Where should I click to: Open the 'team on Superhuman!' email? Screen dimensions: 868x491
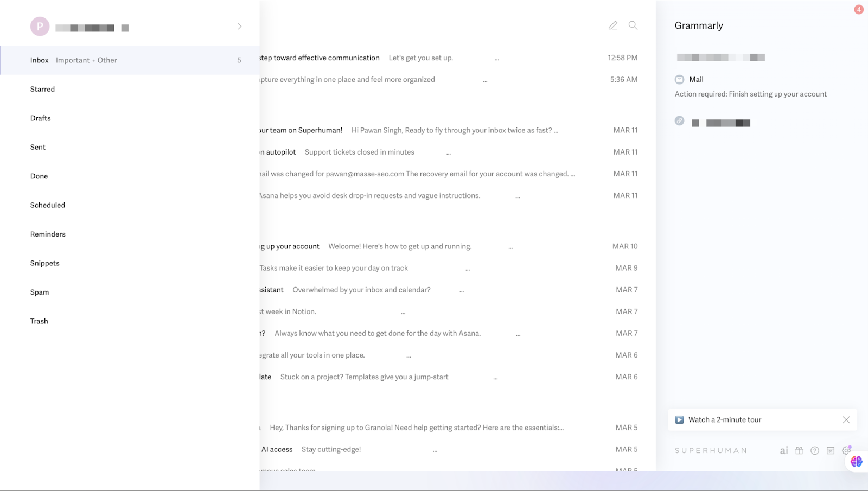tap(457, 130)
